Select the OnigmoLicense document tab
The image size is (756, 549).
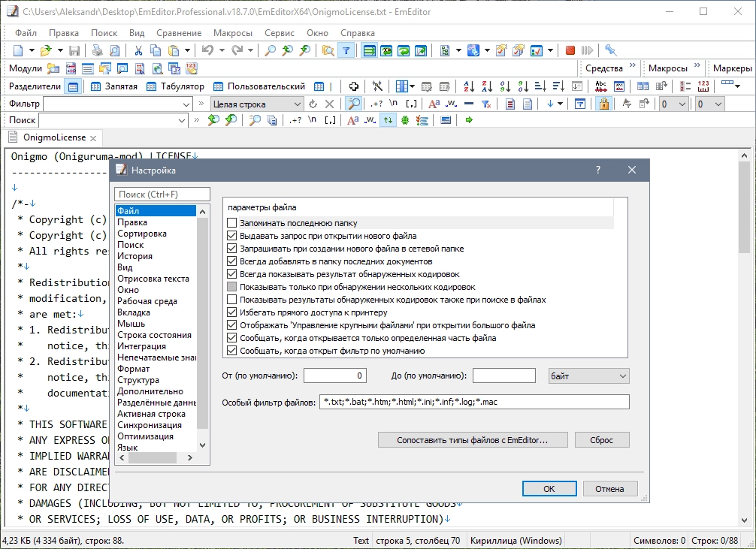tap(54, 137)
